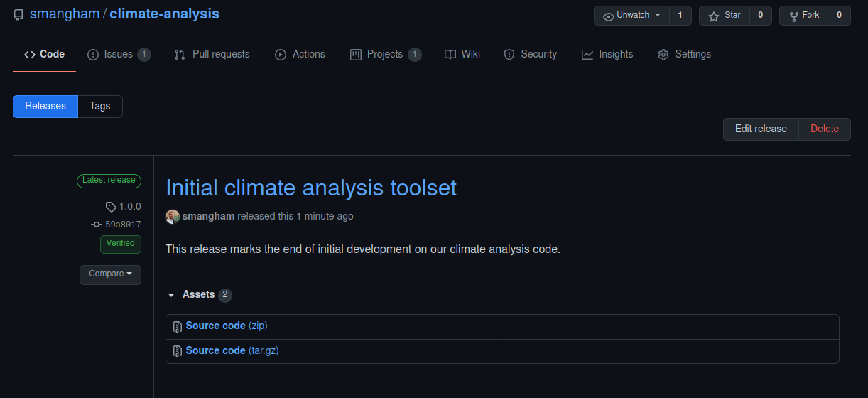Open the Unwatch notifications dropdown

(631, 16)
